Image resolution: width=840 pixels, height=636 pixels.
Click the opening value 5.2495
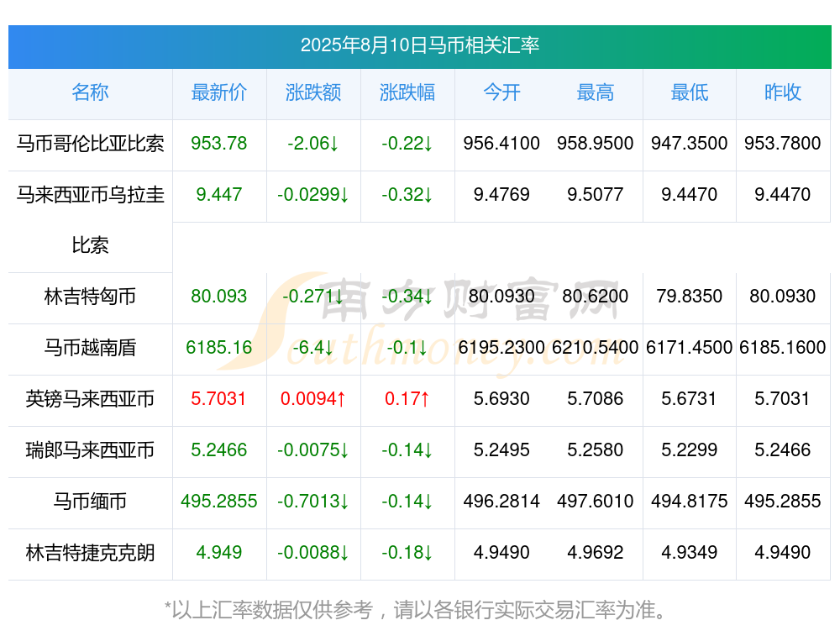click(x=501, y=450)
